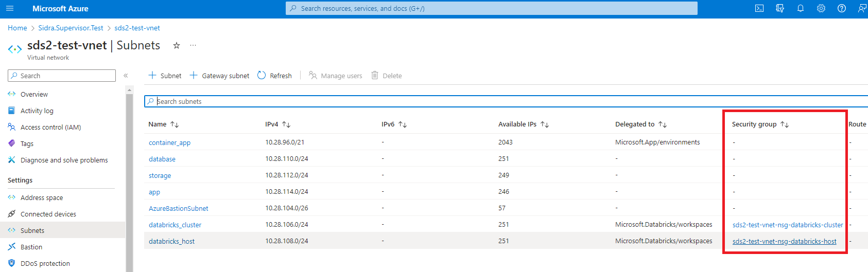Open Address space settings
This screenshot has width=868, height=272.
pos(42,197)
